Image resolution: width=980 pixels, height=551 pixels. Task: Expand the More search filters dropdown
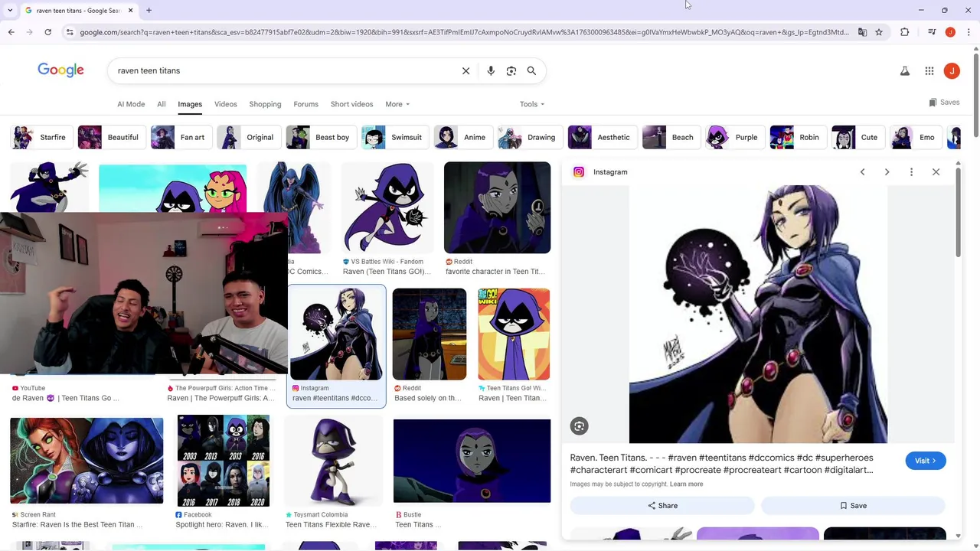point(397,104)
